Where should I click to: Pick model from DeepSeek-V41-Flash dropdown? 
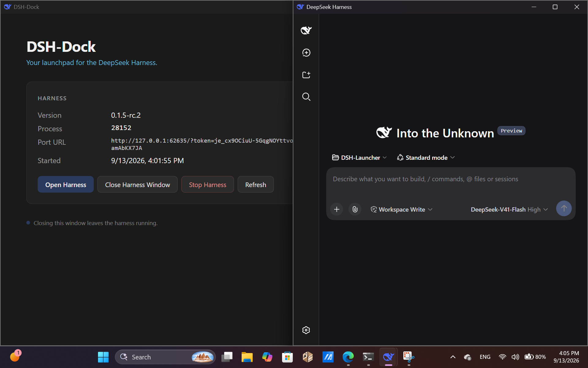(509, 209)
